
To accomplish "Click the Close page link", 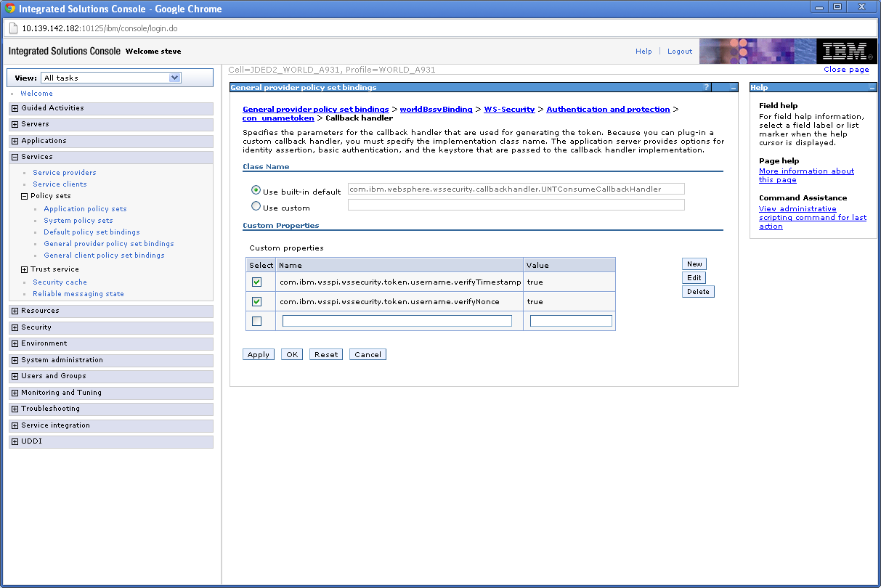I will 846,70.
